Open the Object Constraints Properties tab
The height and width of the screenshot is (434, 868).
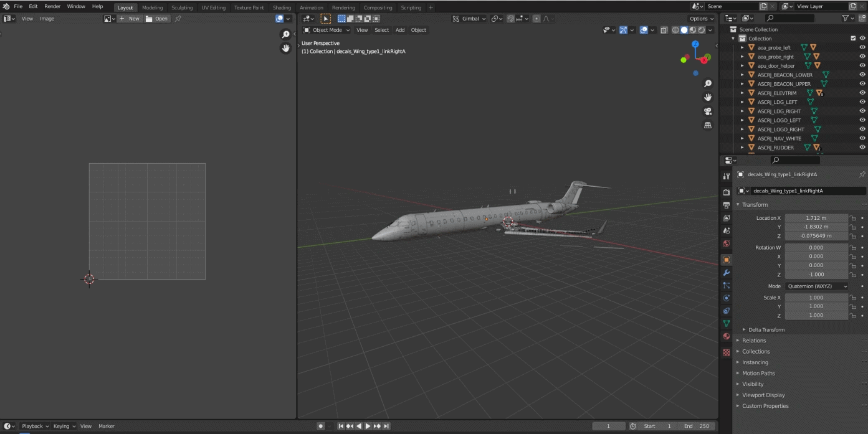726,311
